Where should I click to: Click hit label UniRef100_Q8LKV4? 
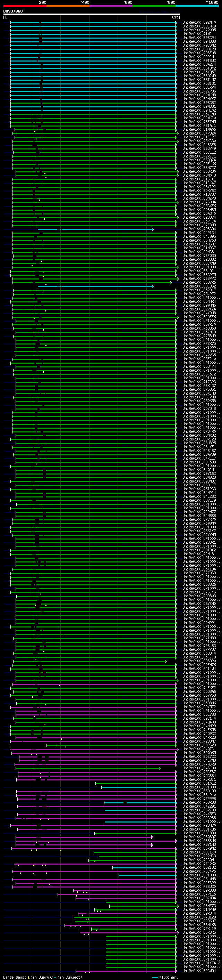pos(199,87)
